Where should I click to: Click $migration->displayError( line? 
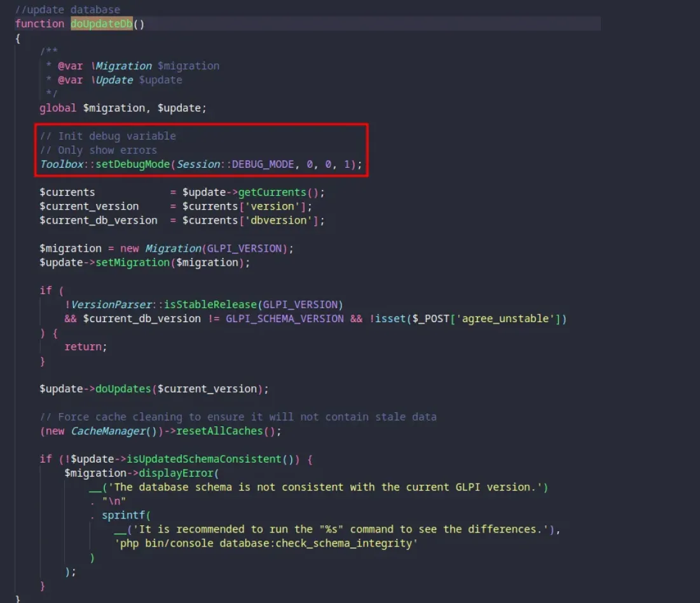(142, 473)
